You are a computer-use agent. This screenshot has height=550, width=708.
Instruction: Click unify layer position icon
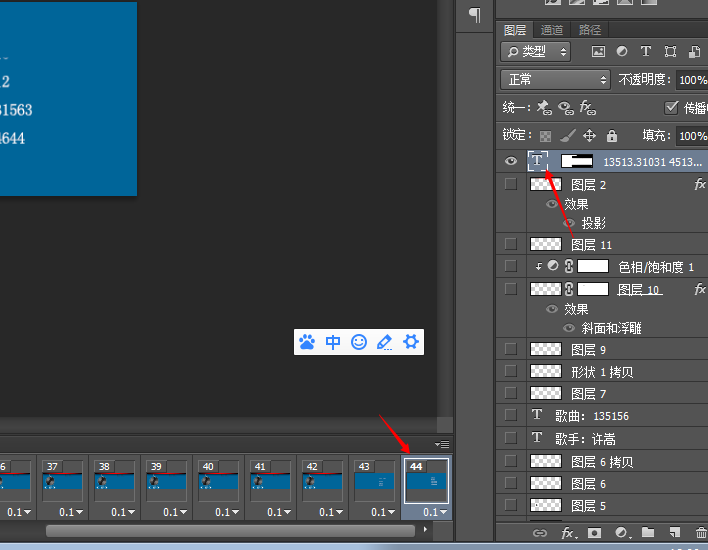544,107
